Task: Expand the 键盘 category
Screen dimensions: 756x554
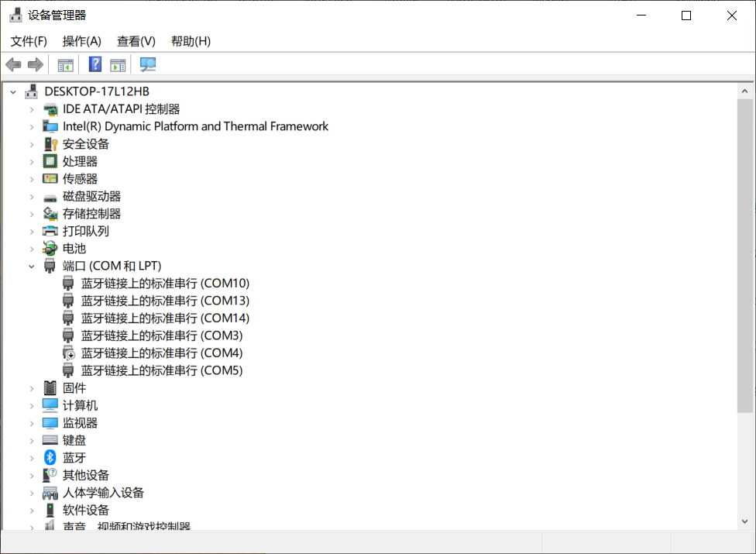Action: click(31, 440)
